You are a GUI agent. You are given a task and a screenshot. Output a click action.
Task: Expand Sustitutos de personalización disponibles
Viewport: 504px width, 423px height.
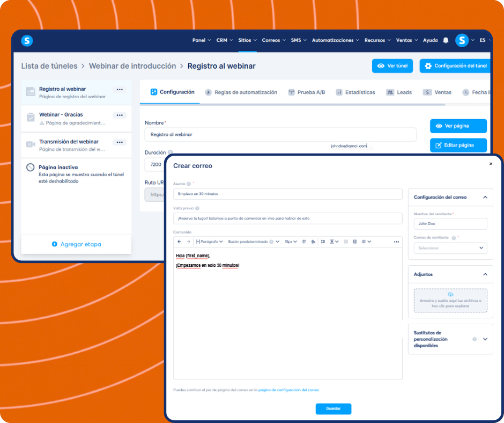(485, 339)
